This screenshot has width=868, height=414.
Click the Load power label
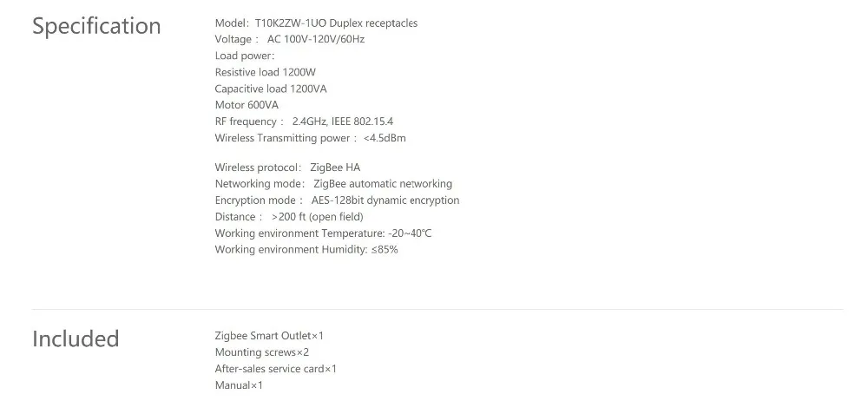click(245, 56)
